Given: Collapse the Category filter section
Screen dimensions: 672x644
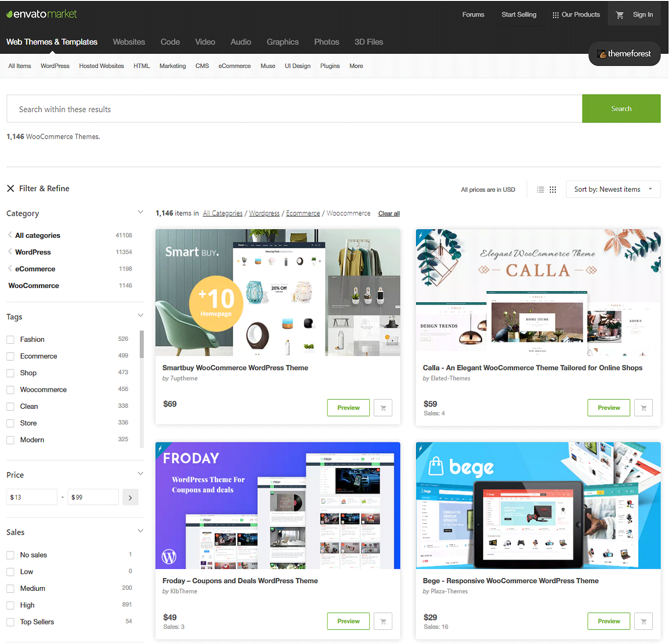Looking at the screenshot, I should (x=141, y=213).
